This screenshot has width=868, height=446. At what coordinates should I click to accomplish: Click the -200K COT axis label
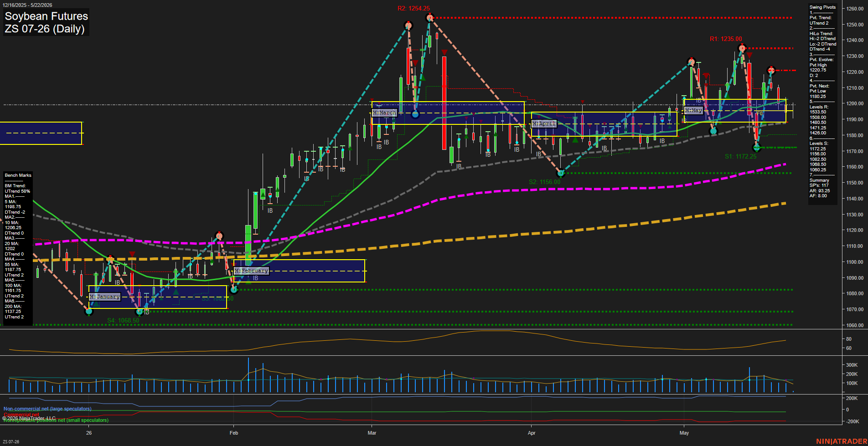853,422
